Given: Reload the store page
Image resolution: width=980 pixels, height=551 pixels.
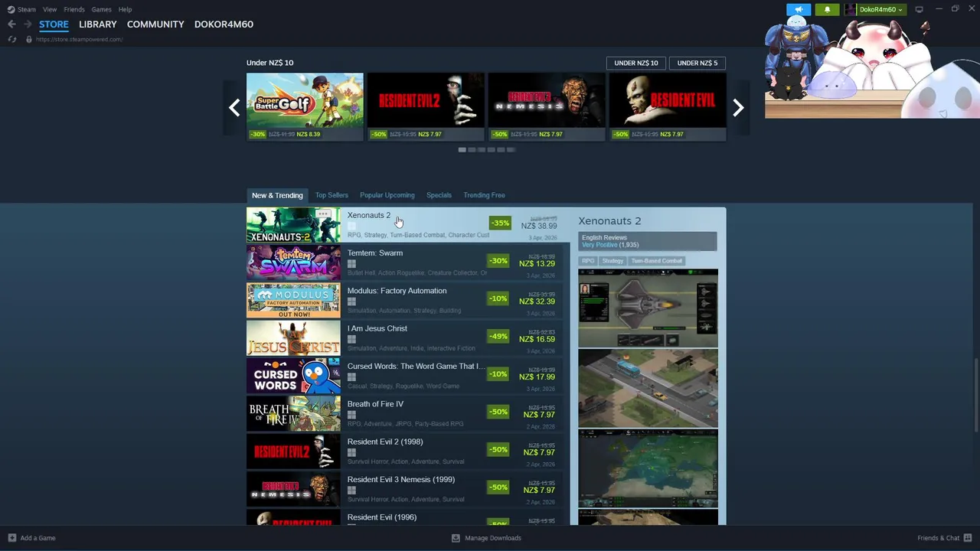Looking at the screenshot, I should click(12, 39).
